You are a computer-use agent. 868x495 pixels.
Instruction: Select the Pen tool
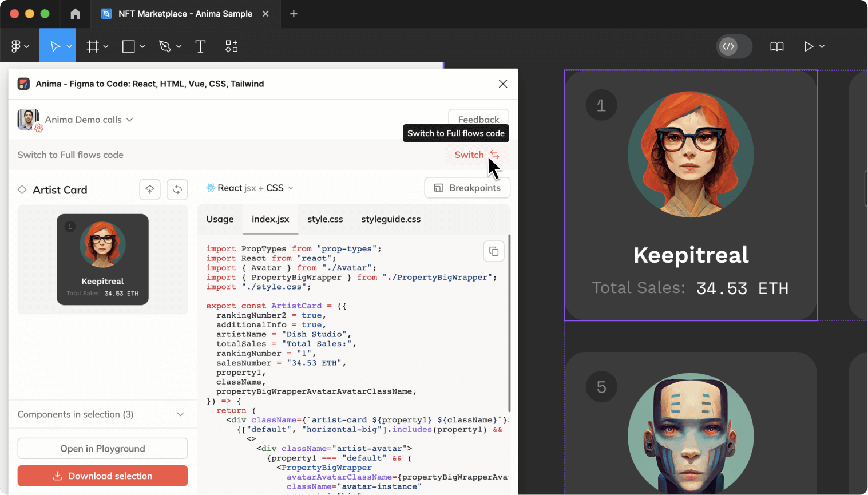pyautogui.click(x=165, y=46)
